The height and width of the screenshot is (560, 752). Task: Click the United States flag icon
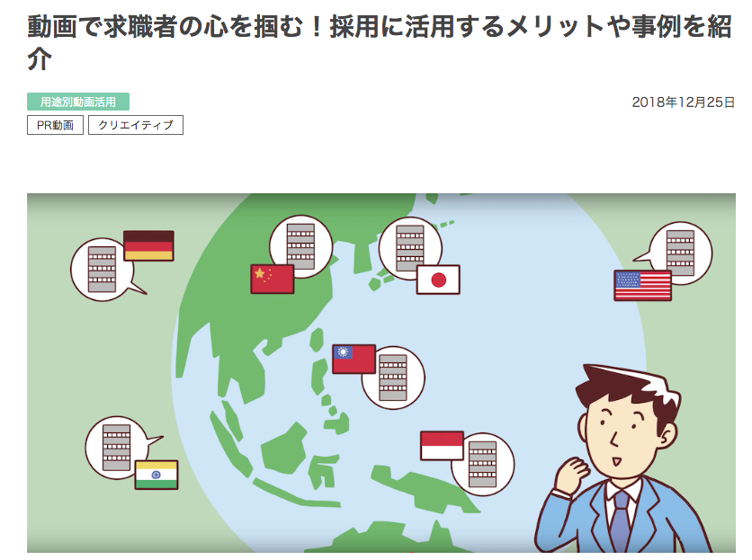[x=642, y=286]
